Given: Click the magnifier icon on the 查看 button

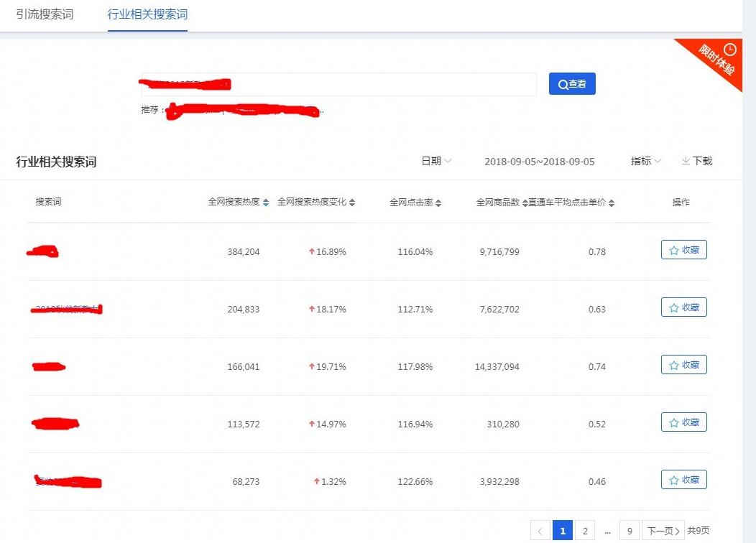Looking at the screenshot, I should click(561, 84).
